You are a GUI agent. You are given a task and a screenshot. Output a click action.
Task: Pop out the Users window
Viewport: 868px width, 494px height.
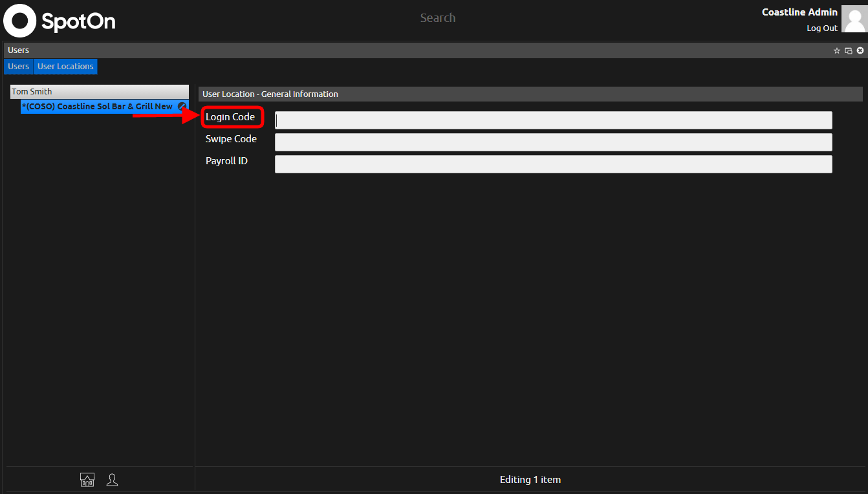tap(849, 50)
